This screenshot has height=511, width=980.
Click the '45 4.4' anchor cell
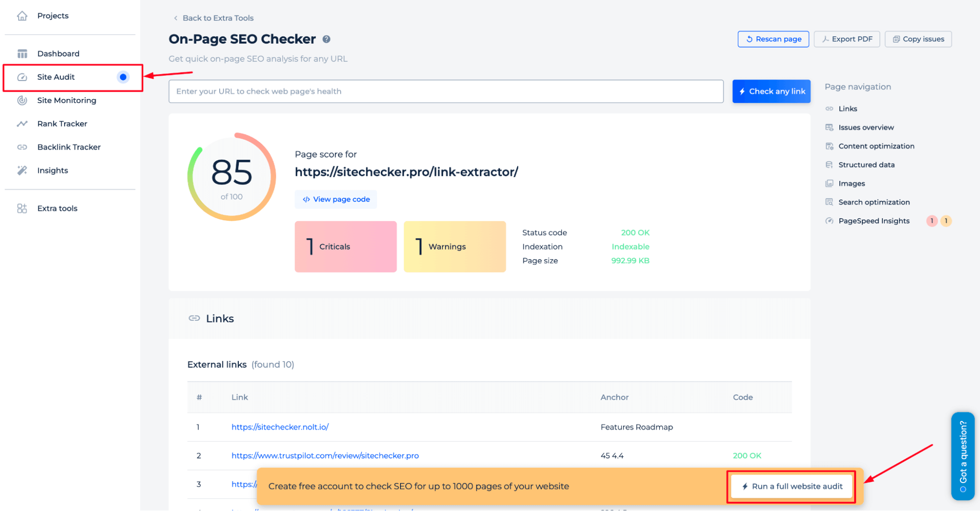(612, 456)
